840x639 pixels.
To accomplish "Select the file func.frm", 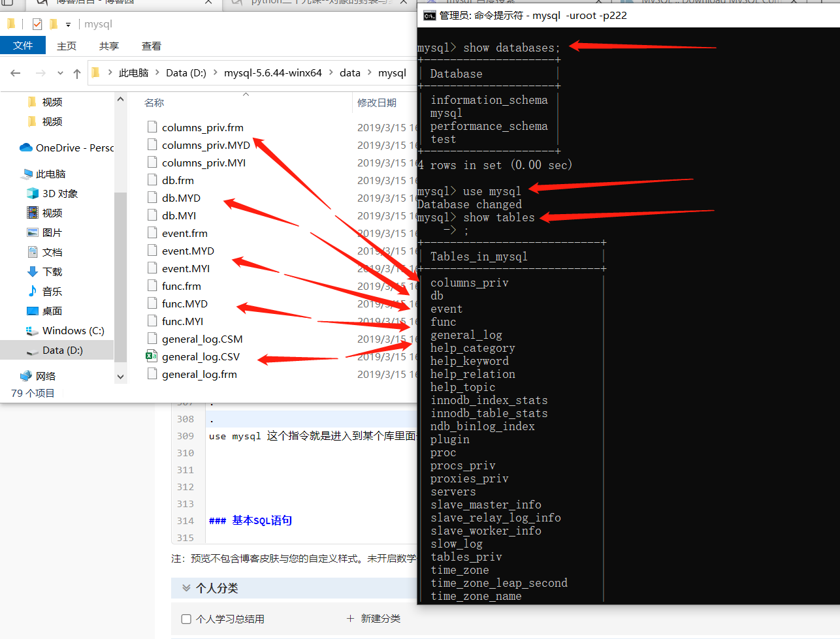I will pyautogui.click(x=182, y=286).
